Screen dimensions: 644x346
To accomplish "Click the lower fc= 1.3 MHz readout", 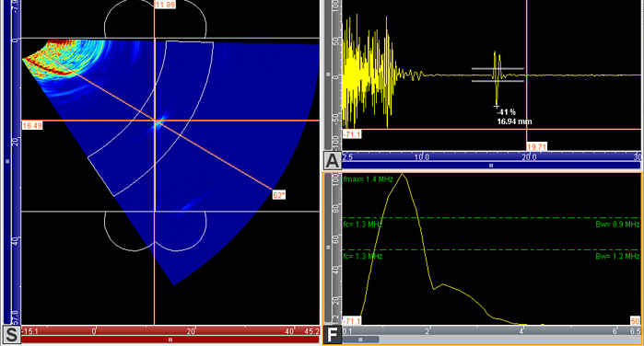I will coord(363,257).
